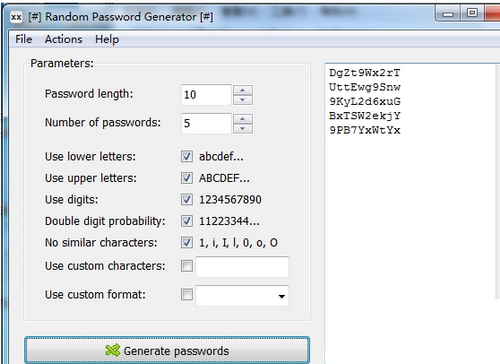The width and height of the screenshot is (500, 364).
Task: Decrease password length with down arrow
Action: point(243,100)
